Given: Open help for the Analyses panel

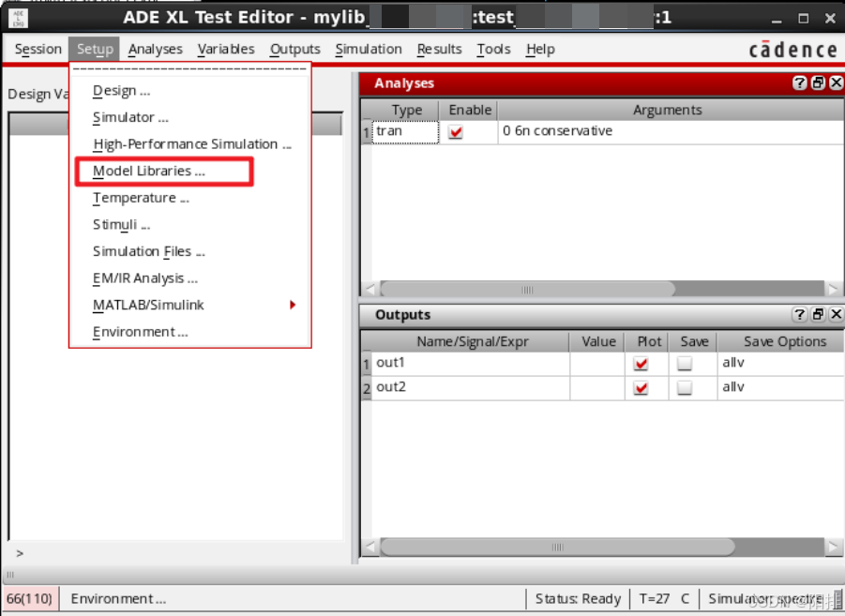Looking at the screenshot, I should click(x=799, y=83).
